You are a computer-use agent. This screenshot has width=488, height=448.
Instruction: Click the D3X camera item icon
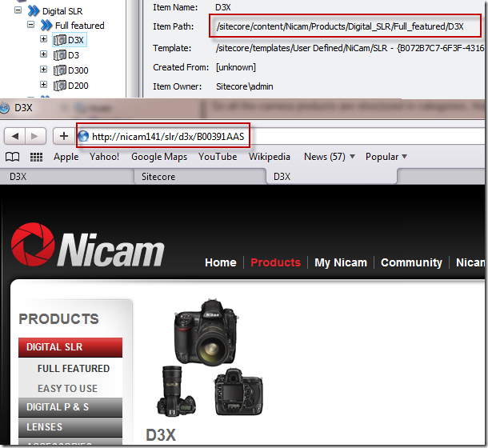[x=60, y=40]
